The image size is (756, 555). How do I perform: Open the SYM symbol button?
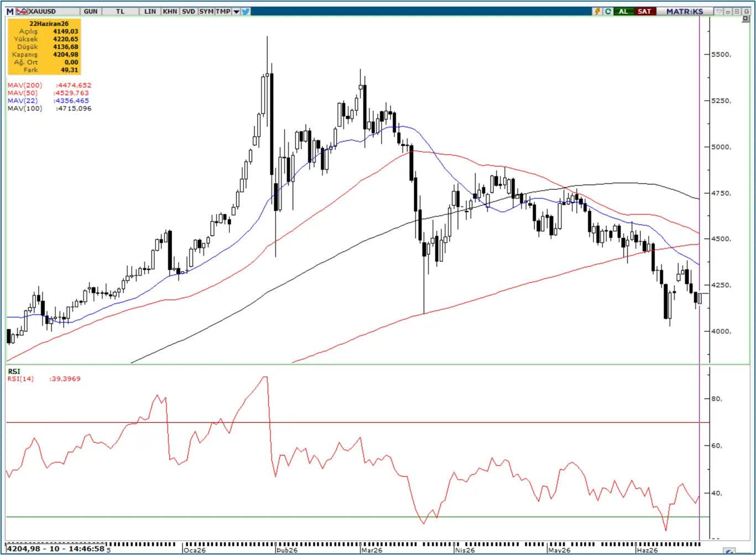tap(206, 11)
